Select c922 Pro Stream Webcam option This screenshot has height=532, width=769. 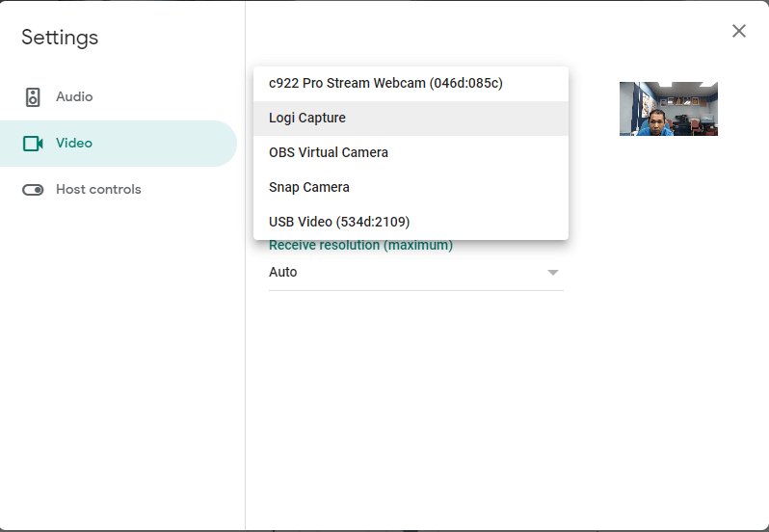[x=411, y=83]
